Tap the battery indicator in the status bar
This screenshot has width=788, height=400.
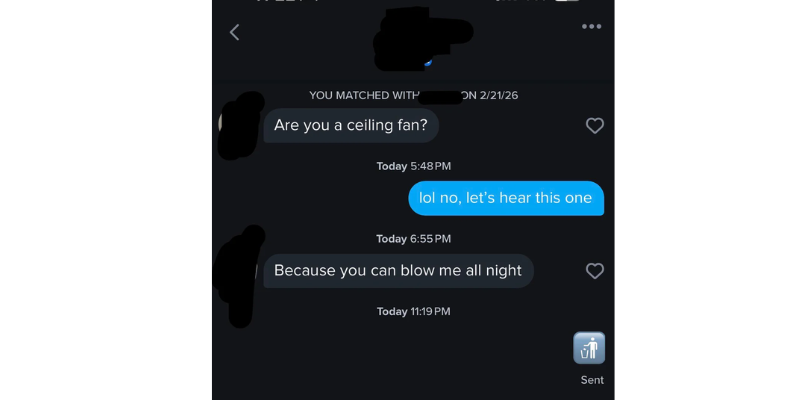[x=568, y=2]
